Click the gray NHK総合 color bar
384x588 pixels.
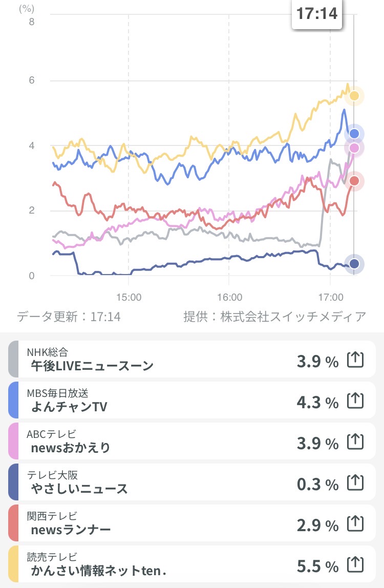click(13, 359)
